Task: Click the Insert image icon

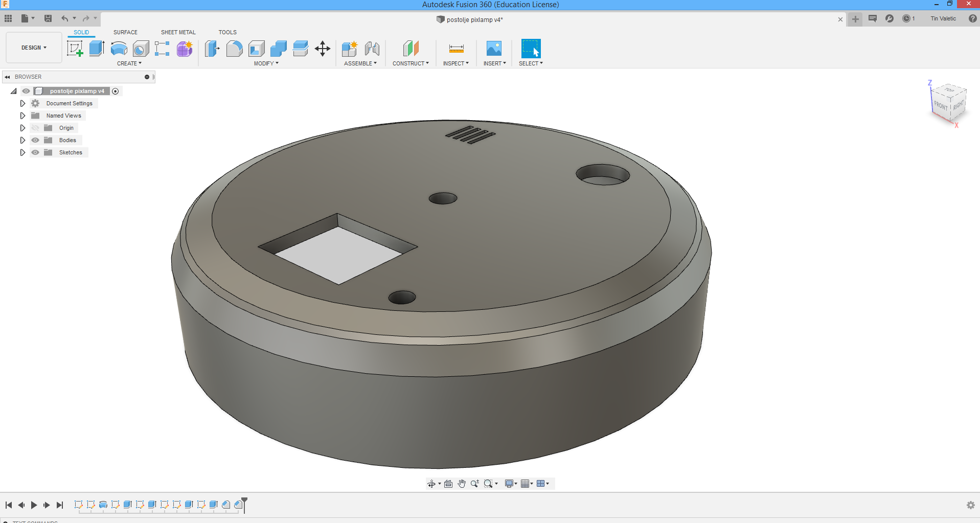Action: (494, 49)
